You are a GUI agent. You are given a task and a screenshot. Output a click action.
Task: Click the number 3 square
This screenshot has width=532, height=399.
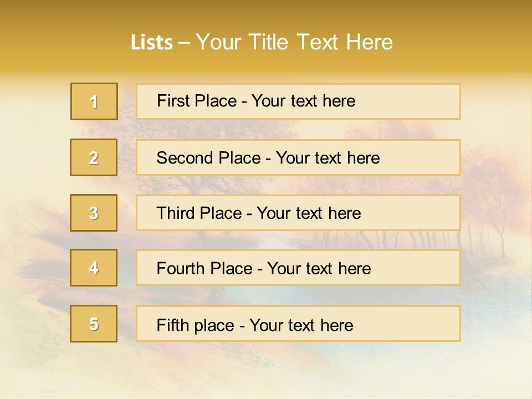pos(94,213)
